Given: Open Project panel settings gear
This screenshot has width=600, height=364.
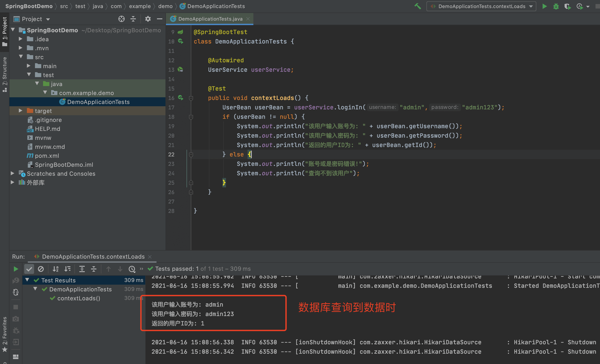Looking at the screenshot, I should [x=148, y=19].
